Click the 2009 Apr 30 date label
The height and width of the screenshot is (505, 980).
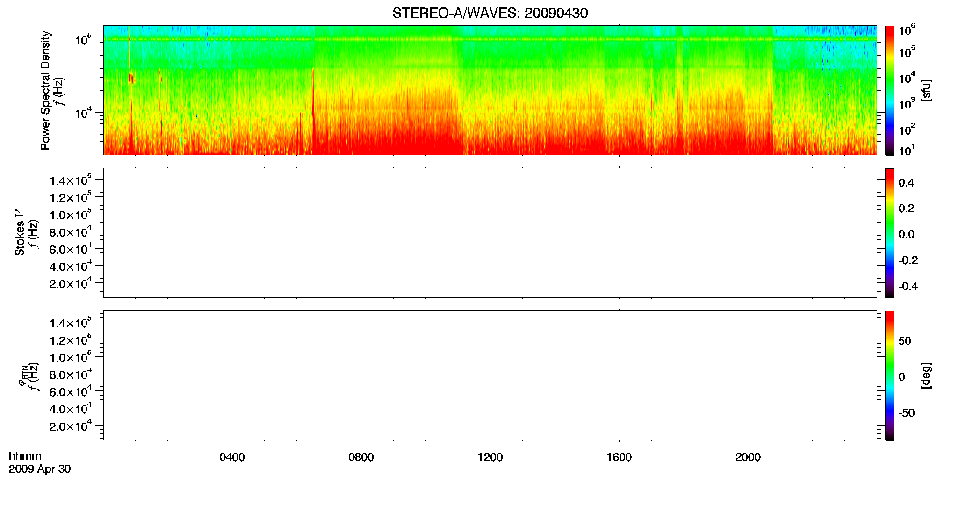(x=40, y=469)
